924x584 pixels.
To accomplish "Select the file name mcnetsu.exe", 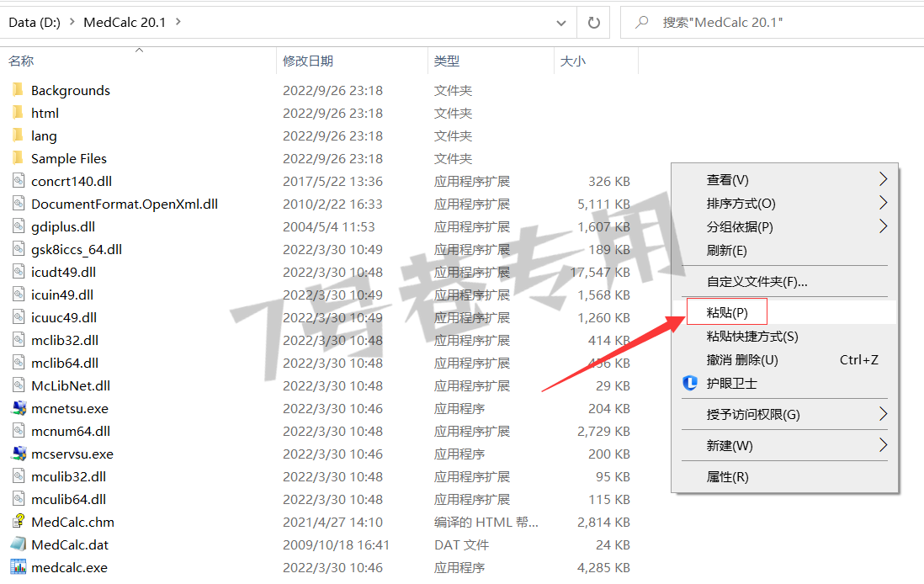I will (70, 408).
